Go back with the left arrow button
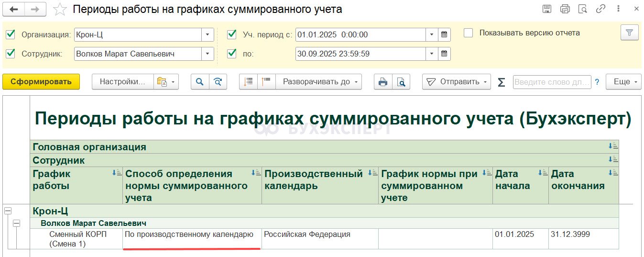The height and width of the screenshot is (257, 644). tap(15, 9)
